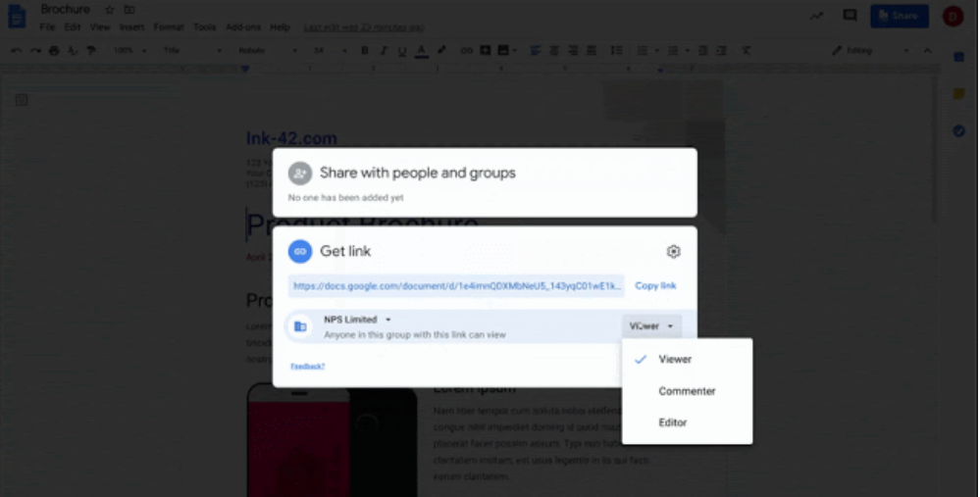The height and width of the screenshot is (497, 980).
Task: Click the Viewer role dropdown button
Action: [652, 326]
